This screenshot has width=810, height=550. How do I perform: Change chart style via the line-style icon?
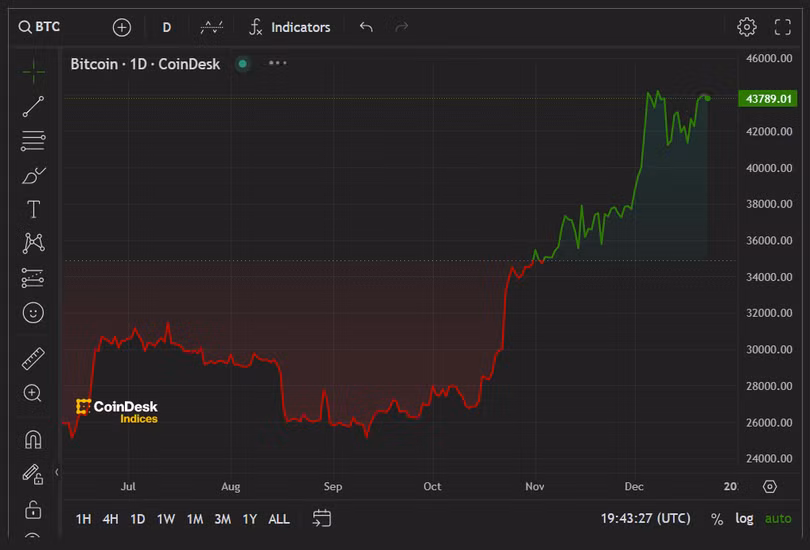tap(212, 27)
